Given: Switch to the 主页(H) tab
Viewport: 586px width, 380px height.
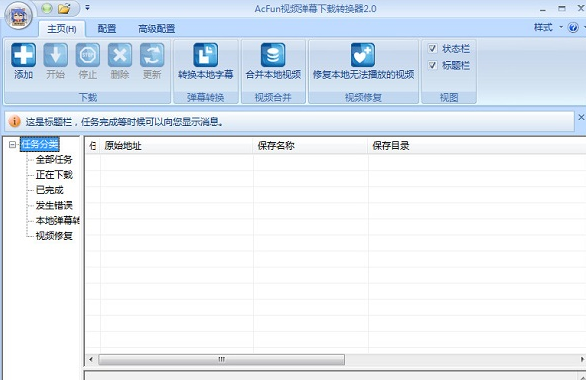Looking at the screenshot, I should pyautogui.click(x=62, y=29).
